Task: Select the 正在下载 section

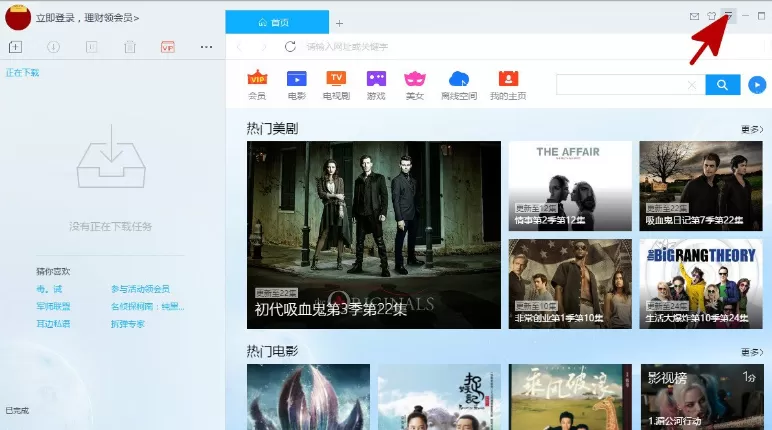Action: 22,73
